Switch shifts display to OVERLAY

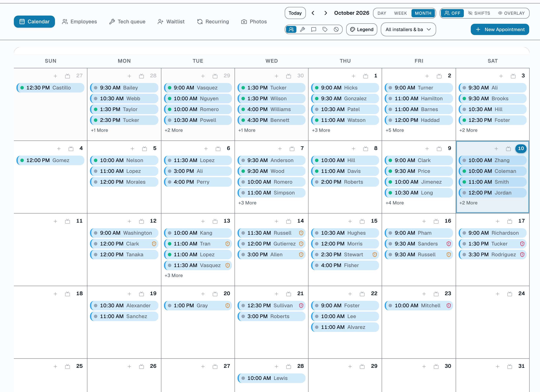511,13
